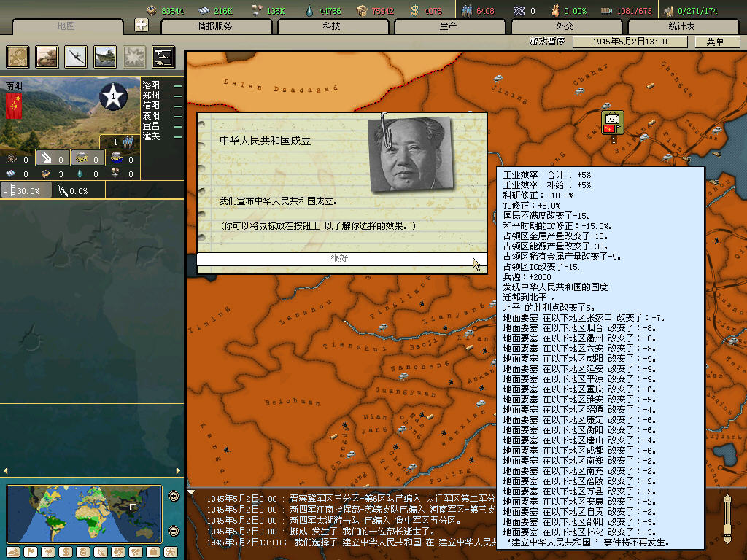Zoom out with the minimap minus button

coord(174,530)
